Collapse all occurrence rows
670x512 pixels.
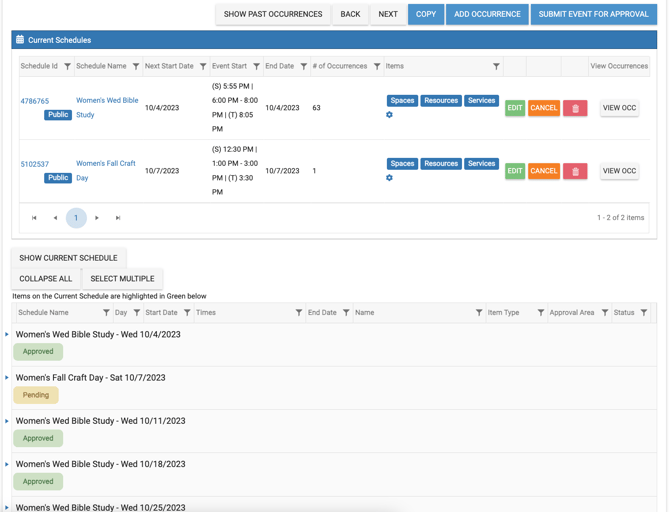point(46,279)
